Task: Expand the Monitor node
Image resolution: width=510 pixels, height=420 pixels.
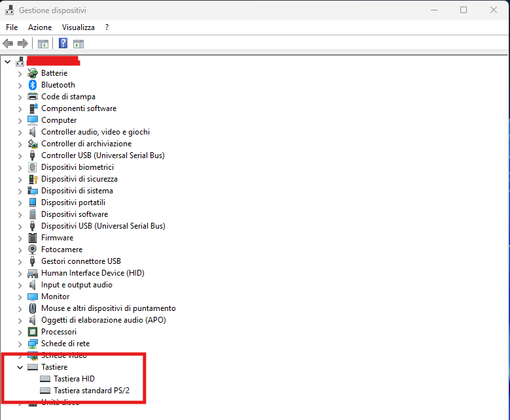Action: pos(20,297)
